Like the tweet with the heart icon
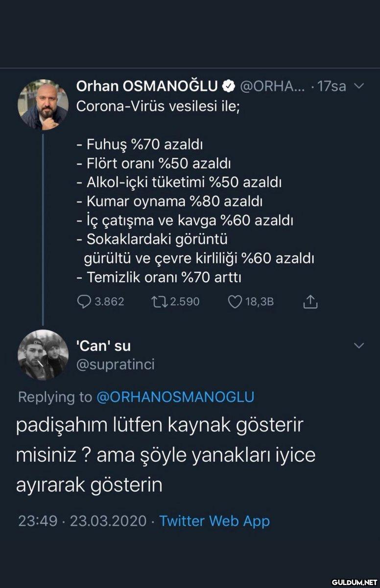This screenshot has height=588, width=380. 236,302
